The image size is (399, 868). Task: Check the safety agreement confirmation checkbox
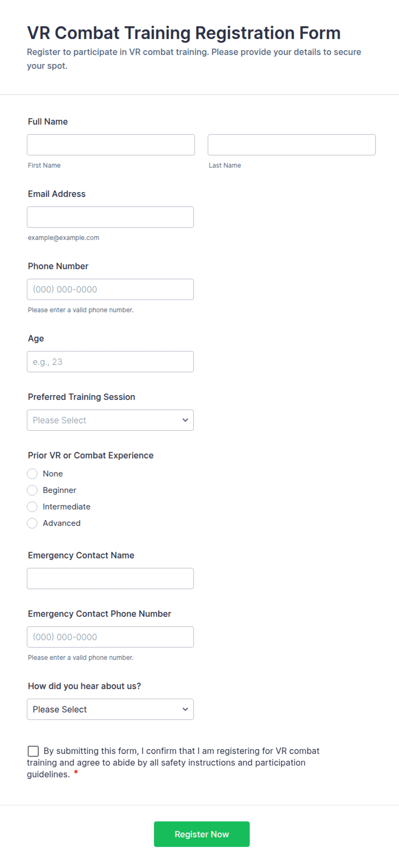tap(33, 751)
